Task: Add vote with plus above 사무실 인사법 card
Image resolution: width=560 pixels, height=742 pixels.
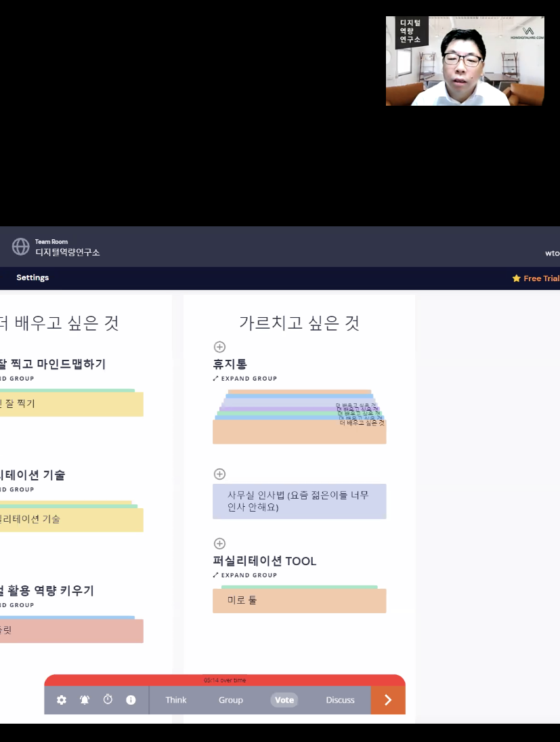Action: [x=219, y=474]
